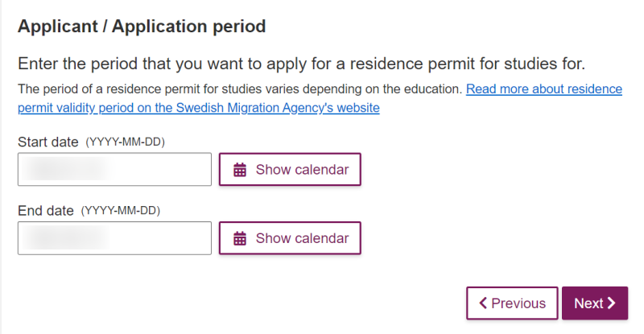Click the Start date field label
The width and height of the screenshot is (644, 334).
(48, 142)
